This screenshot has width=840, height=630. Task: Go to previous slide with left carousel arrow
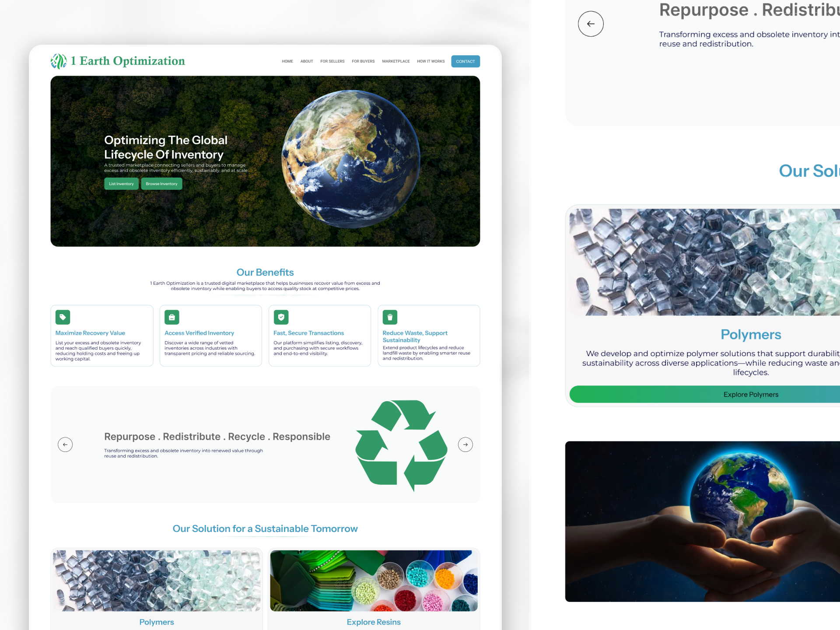[65, 444]
